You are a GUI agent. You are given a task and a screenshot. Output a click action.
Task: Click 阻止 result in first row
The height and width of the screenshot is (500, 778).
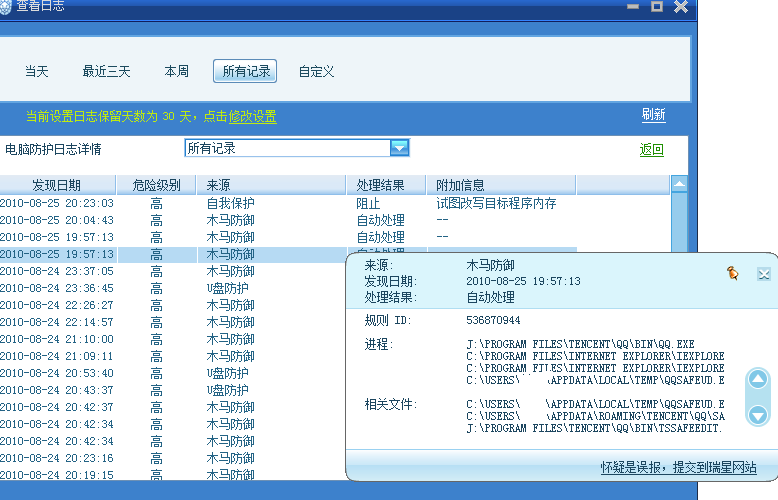click(368, 203)
